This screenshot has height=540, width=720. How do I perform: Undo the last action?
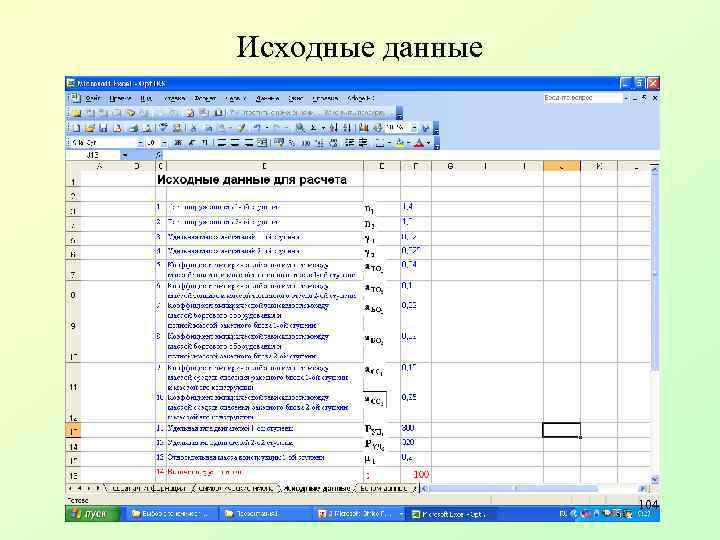[258, 128]
